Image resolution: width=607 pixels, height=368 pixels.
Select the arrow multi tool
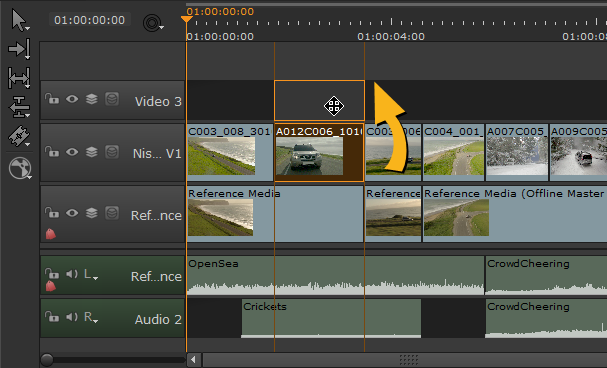(x=19, y=21)
